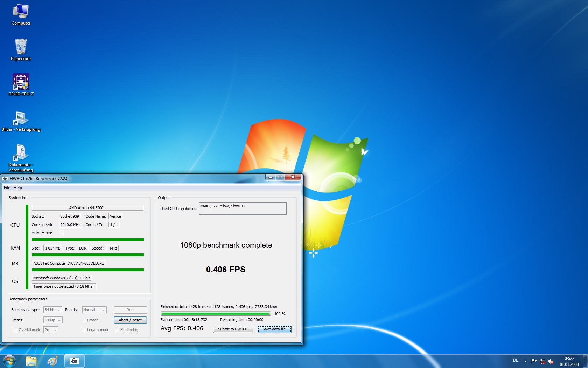Click the Windows Start orb
588x368 pixels.
(9, 361)
